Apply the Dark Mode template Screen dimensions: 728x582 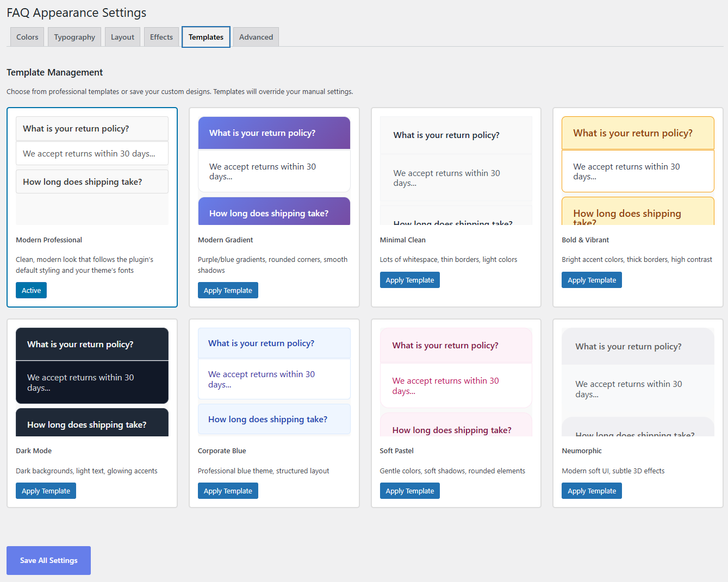pos(46,491)
